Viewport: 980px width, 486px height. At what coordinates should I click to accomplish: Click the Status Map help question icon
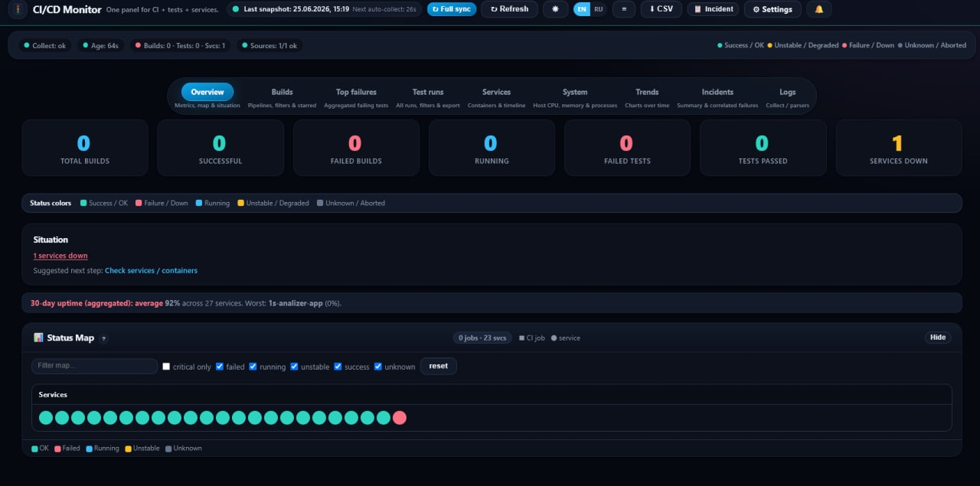click(103, 338)
